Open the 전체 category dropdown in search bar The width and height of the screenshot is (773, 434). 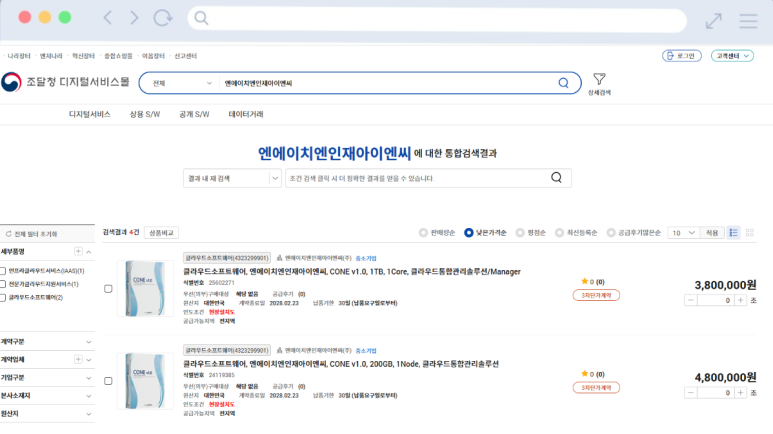tap(182, 83)
